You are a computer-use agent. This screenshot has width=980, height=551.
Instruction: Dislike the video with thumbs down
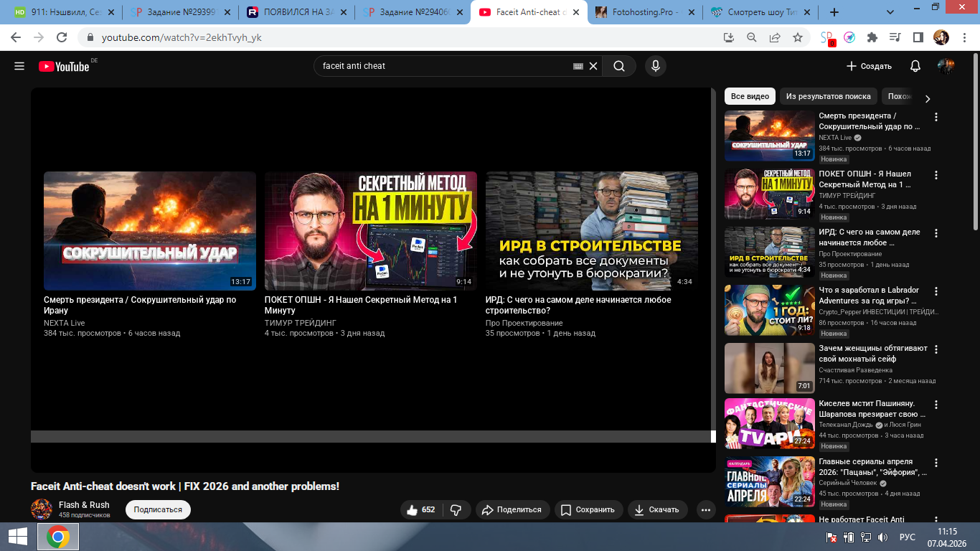[x=456, y=509]
